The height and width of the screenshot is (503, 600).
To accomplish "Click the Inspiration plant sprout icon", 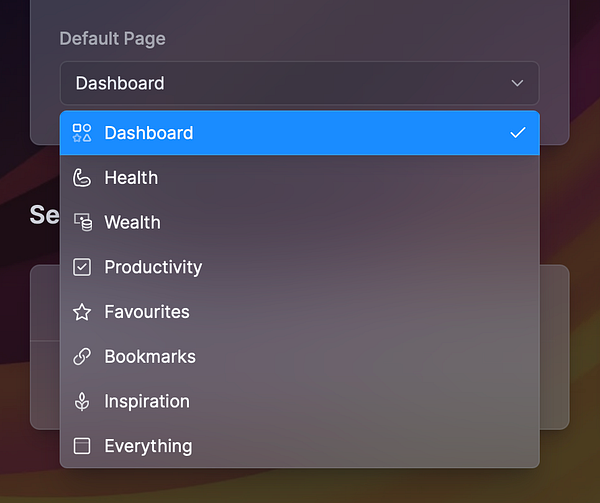I will (x=82, y=401).
